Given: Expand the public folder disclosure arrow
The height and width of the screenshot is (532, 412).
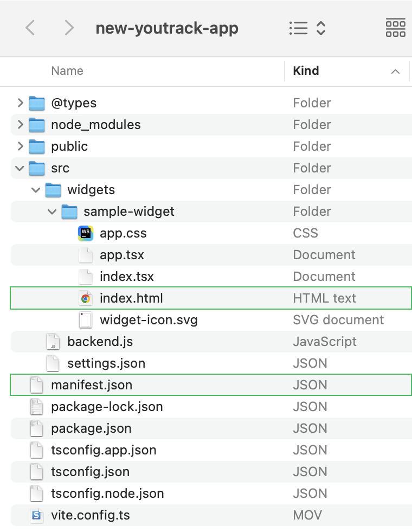Looking at the screenshot, I should coord(21,146).
